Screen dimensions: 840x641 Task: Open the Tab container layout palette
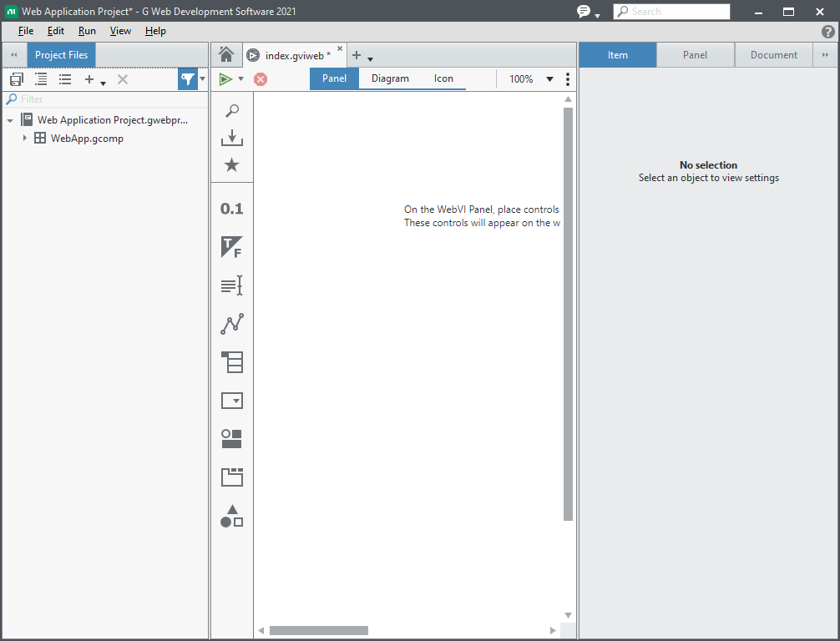pos(232,477)
